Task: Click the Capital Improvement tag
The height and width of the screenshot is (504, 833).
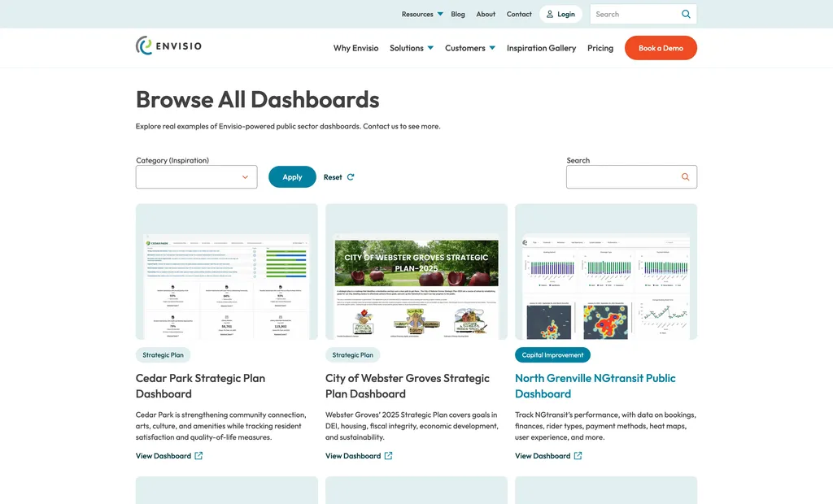Action: tap(552, 354)
